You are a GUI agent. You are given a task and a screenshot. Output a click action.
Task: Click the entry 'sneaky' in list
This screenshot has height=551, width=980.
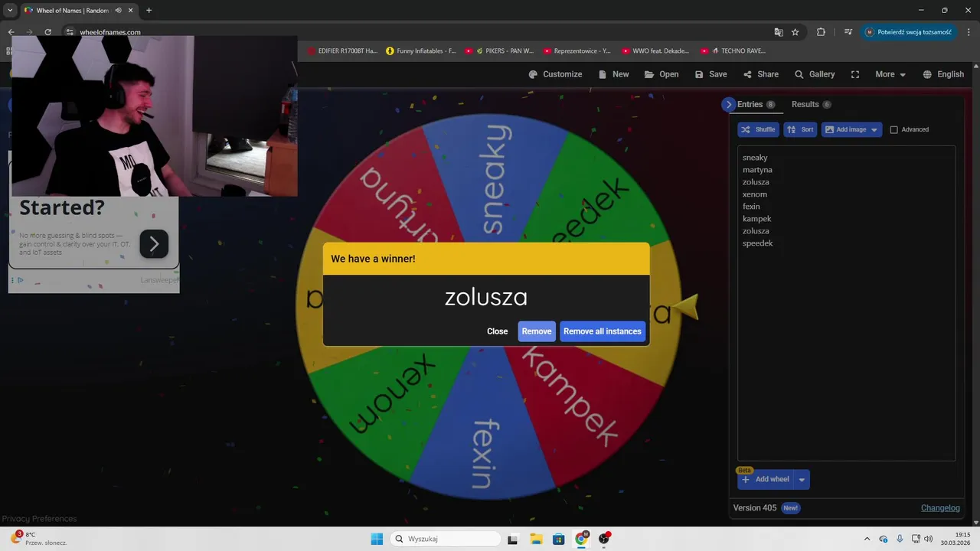(x=755, y=158)
